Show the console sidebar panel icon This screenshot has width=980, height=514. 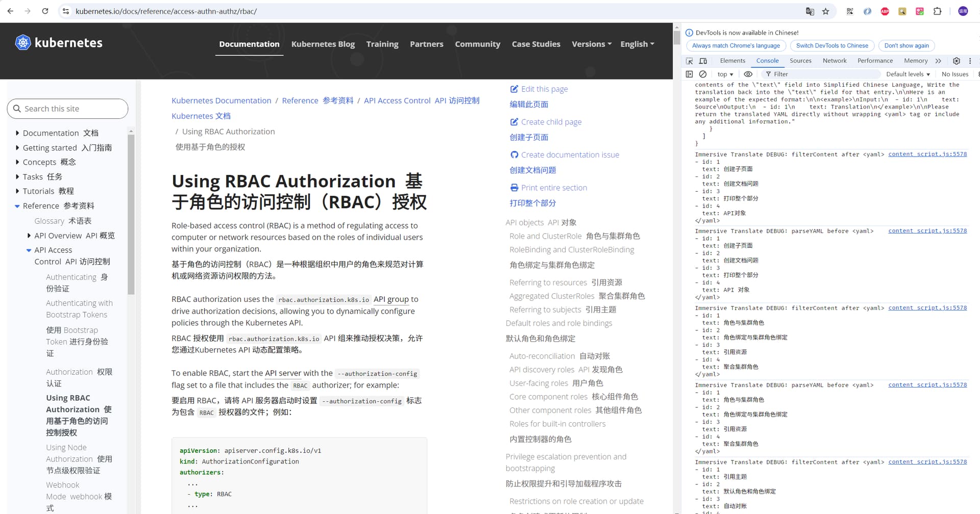690,74
